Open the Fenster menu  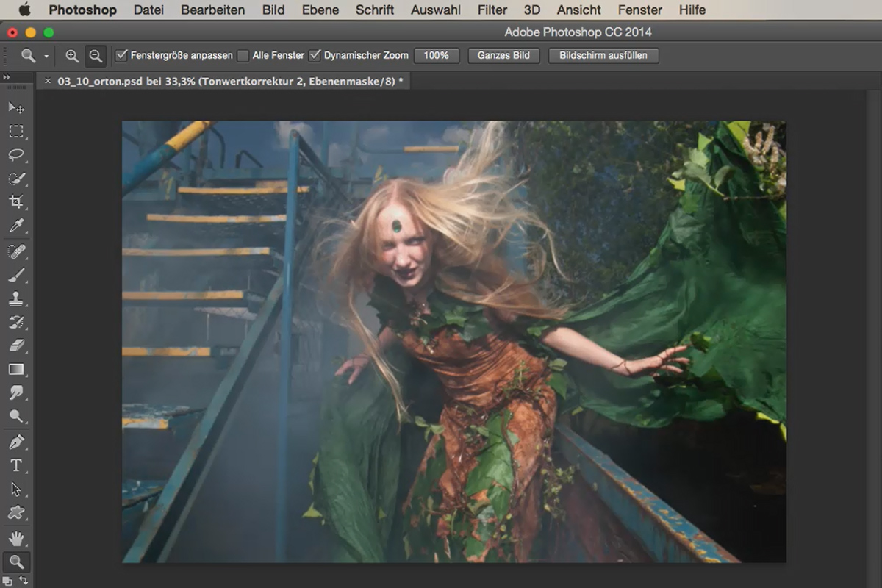click(x=640, y=10)
